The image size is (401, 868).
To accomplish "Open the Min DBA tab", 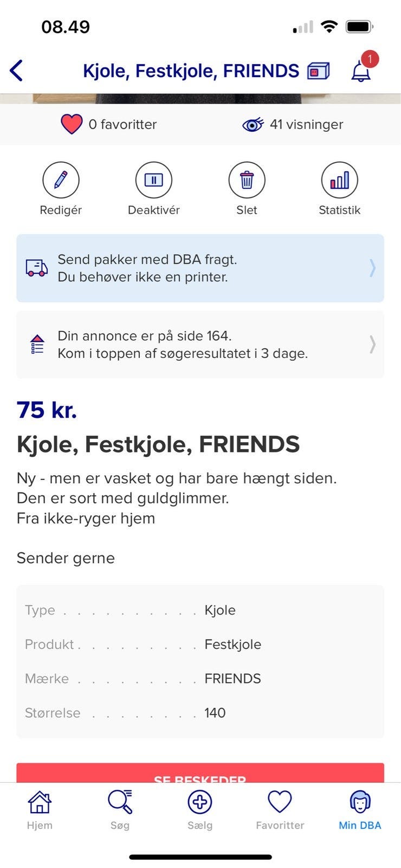I will 360,809.
